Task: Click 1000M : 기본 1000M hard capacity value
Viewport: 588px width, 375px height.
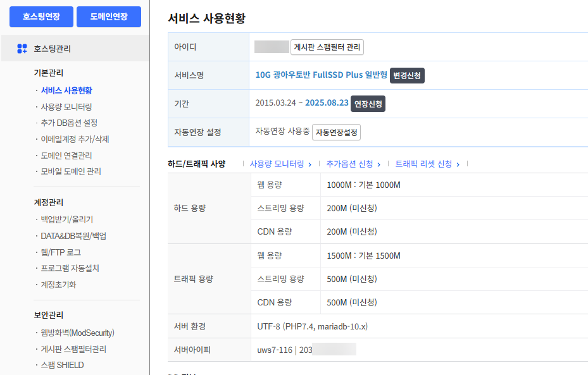Action: [363, 185]
